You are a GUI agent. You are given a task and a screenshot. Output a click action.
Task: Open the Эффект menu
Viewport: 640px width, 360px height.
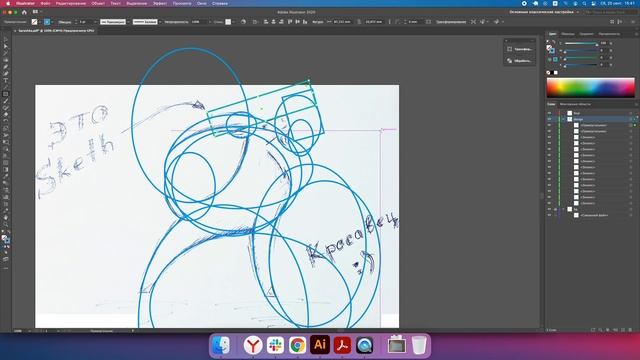[x=160, y=3]
